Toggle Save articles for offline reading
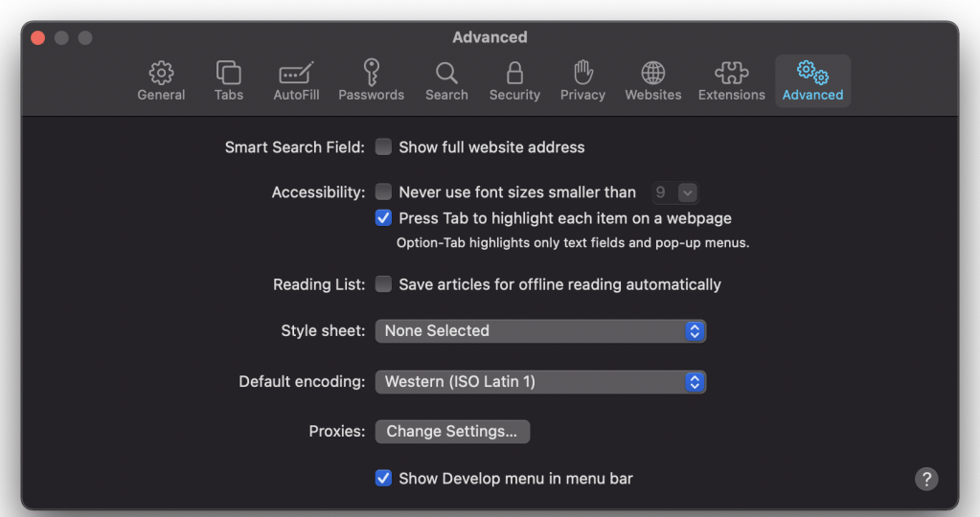This screenshot has height=517, width=980. click(384, 284)
